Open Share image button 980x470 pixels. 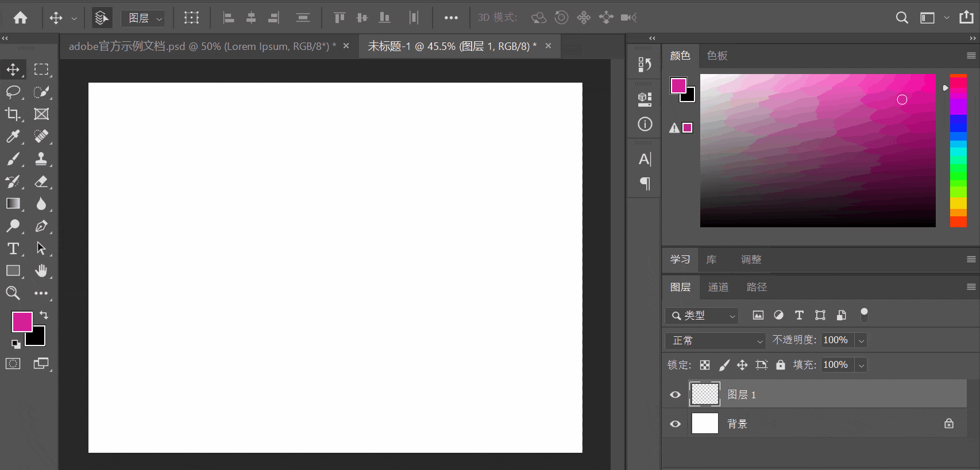click(x=967, y=17)
